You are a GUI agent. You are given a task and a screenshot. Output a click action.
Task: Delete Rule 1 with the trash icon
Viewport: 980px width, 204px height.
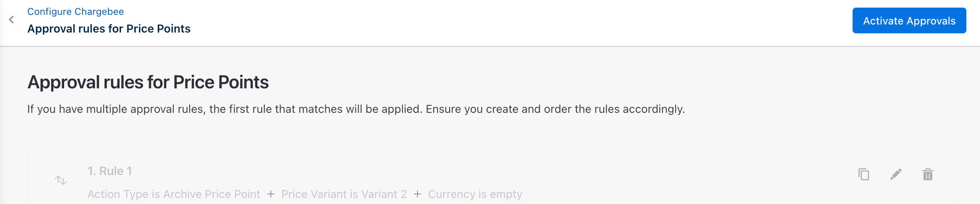(x=928, y=174)
